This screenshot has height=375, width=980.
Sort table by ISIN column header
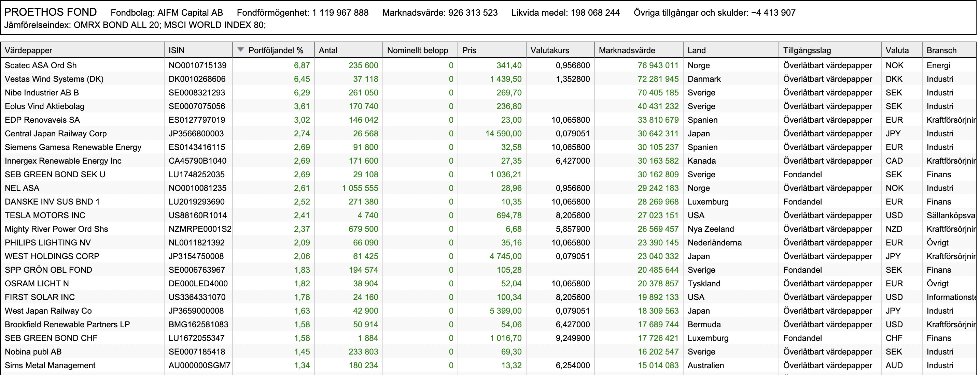coord(198,50)
